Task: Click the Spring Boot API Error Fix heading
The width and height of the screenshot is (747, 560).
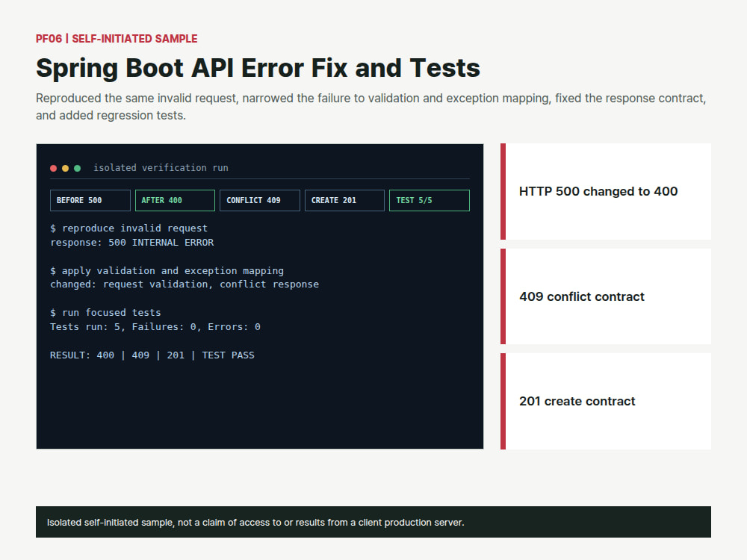Action: pos(258,68)
